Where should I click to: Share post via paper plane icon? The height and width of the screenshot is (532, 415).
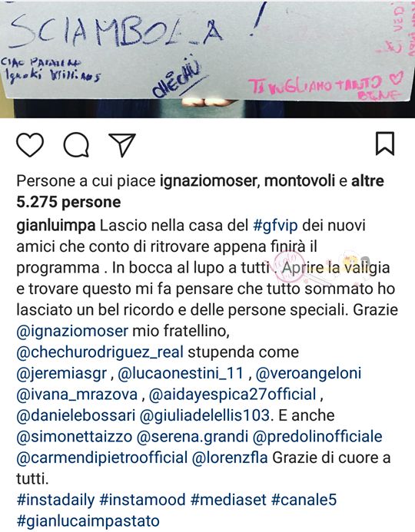click(x=122, y=145)
